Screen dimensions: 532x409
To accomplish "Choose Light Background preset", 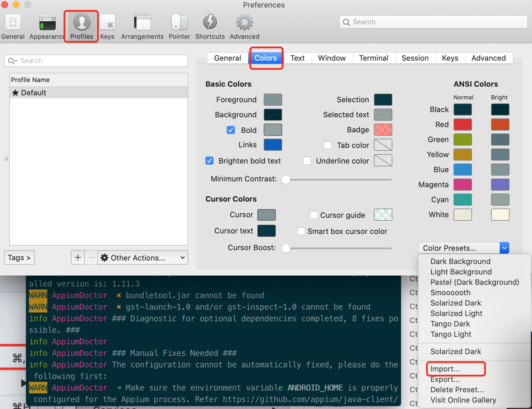I will [474, 272].
